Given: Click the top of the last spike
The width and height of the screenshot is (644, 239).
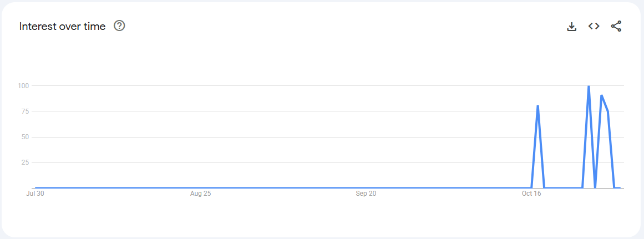Looking at the screenshot, I should 601,95.
